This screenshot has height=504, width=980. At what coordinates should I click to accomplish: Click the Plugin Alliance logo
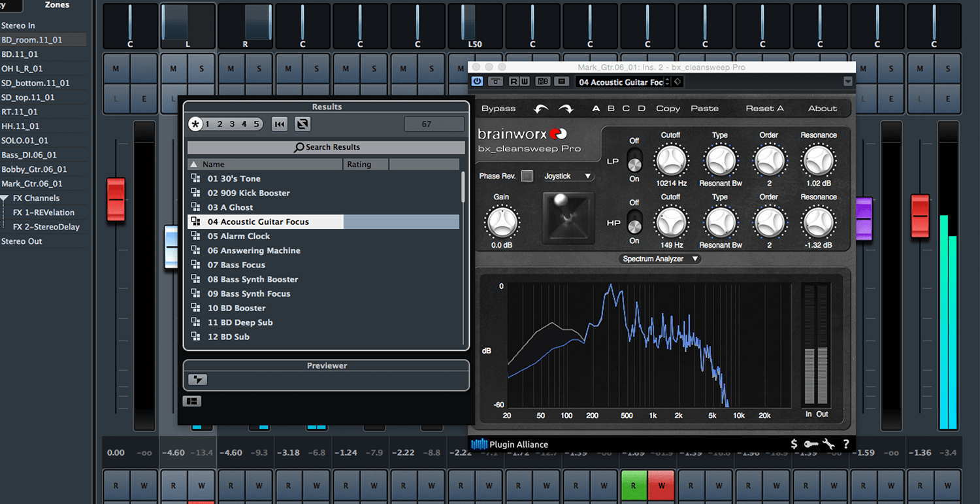coord(510,444)
